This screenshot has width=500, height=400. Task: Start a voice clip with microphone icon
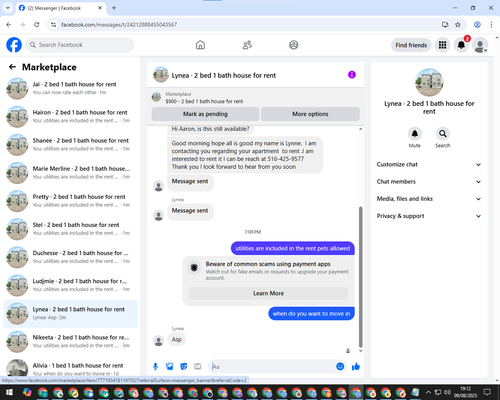pyautogui.click(x=155, y=367)
